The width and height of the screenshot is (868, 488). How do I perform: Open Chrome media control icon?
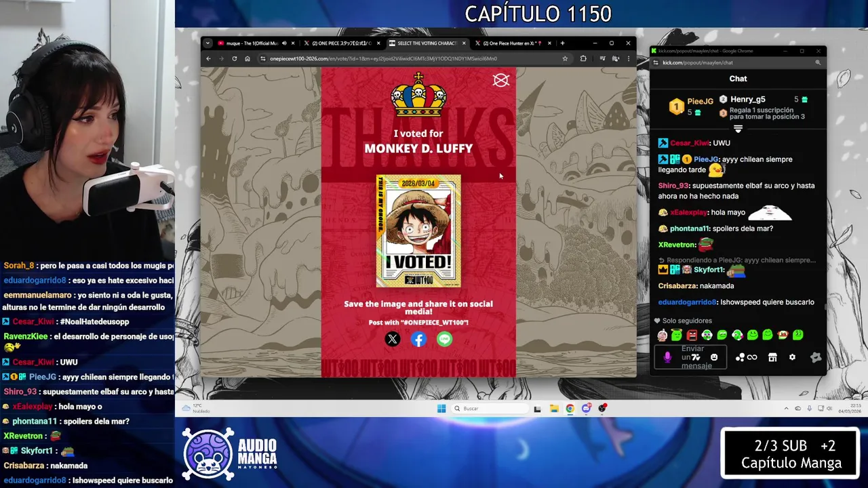[x=602, y=58]
